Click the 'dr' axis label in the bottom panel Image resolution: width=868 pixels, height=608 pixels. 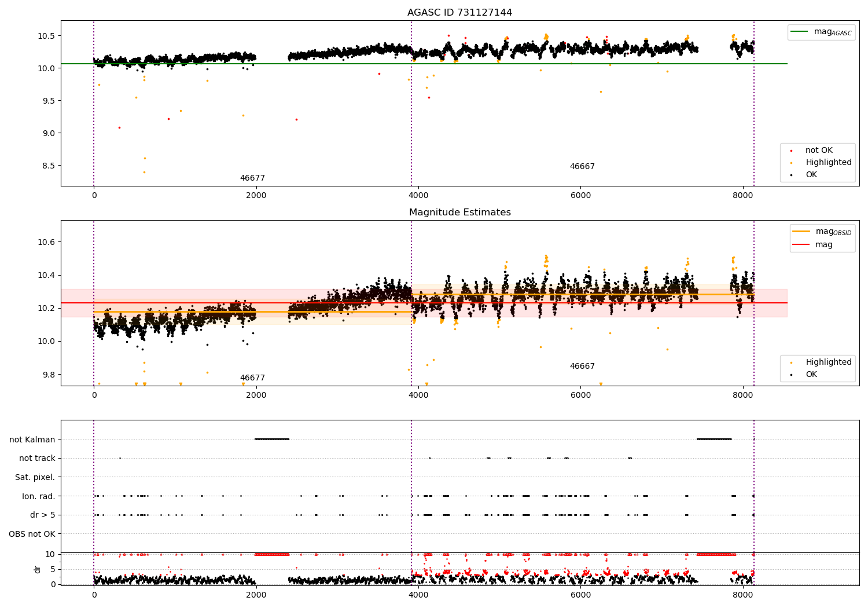click(38, 569)
